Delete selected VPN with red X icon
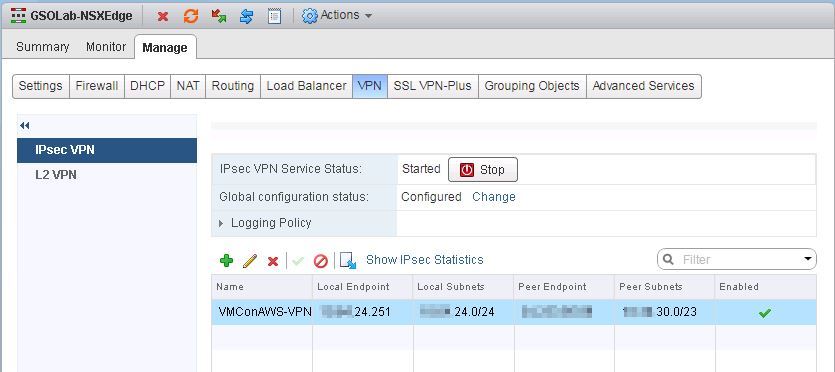 (273, 261)
